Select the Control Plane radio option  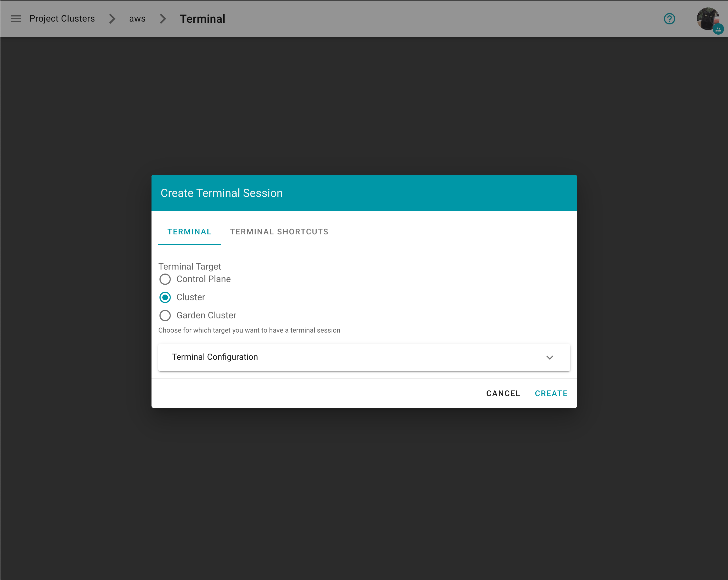[165, 280]
